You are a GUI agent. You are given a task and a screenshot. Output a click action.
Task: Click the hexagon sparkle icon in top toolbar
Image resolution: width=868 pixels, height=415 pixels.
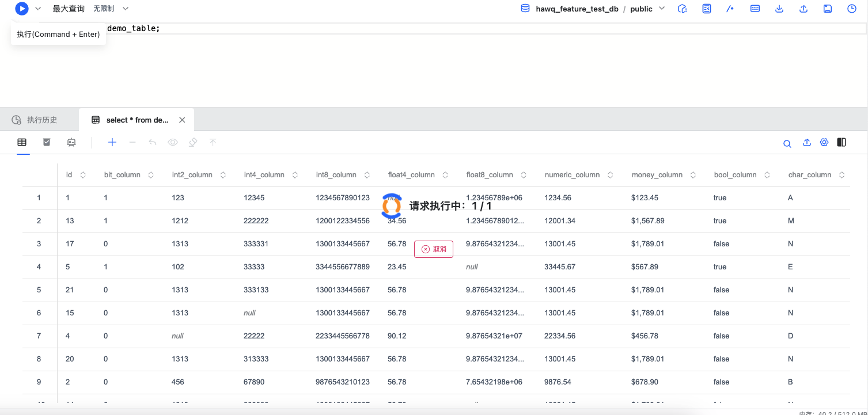pyautogui.click(x=683, y=9)
